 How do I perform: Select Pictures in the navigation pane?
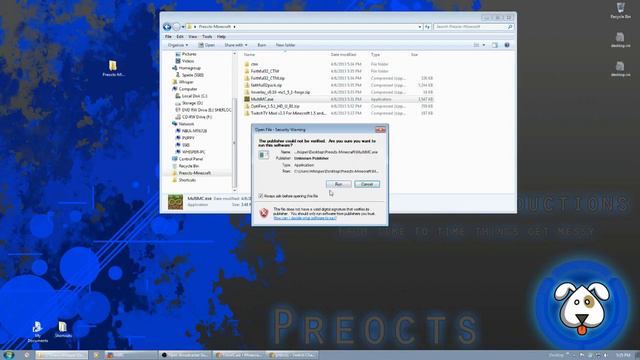(189, 54)
